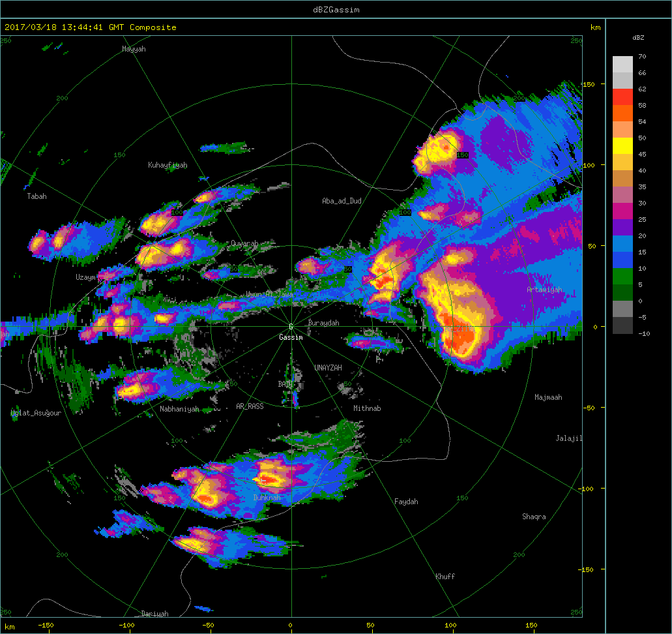Click the 'Uzaym' city label
Viewport: 672px width, 634px height.
[x=86, y=277]
